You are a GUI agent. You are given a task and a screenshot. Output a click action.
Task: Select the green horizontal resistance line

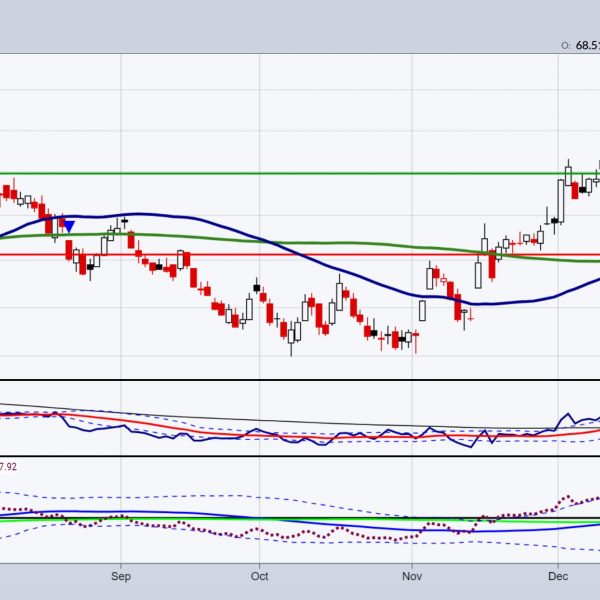pos(300,174)
